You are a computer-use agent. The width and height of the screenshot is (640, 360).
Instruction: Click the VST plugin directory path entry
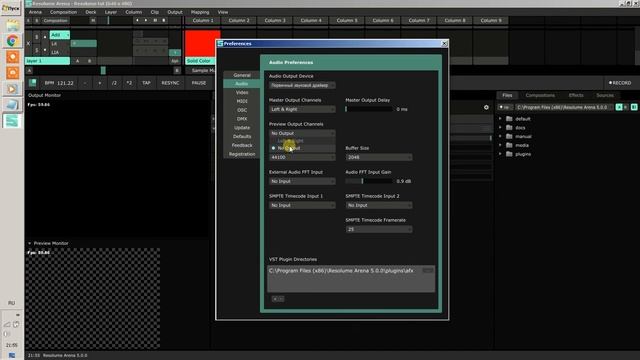(341, 271)
